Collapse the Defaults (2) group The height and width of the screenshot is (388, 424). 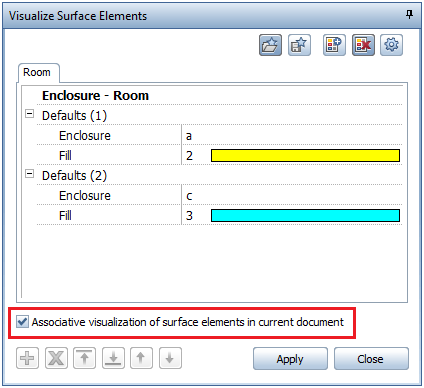[x=29, y=174]
